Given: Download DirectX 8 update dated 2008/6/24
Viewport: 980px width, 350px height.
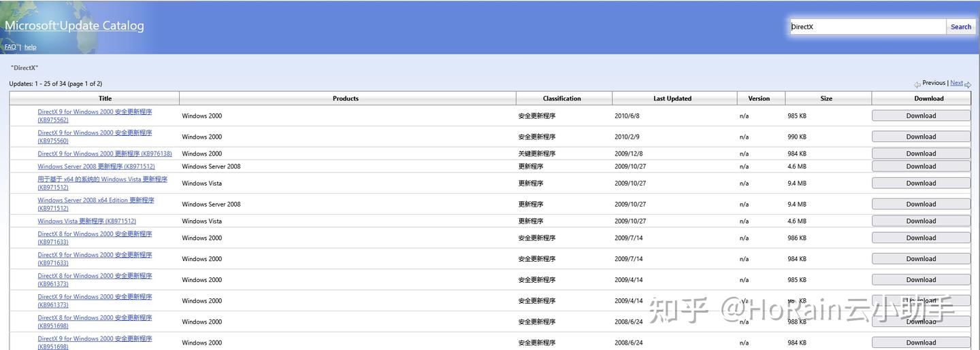Looking at the screenshot, I should tap(921, 322).
